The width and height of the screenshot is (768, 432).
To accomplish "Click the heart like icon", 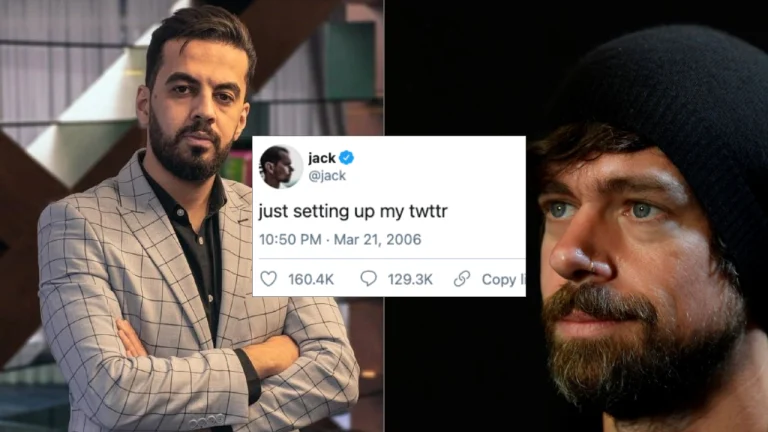I will coord(268,279).
